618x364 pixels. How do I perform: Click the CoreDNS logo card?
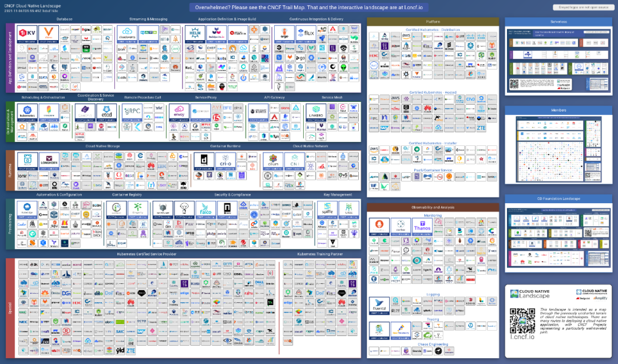[x=85, y=113]
